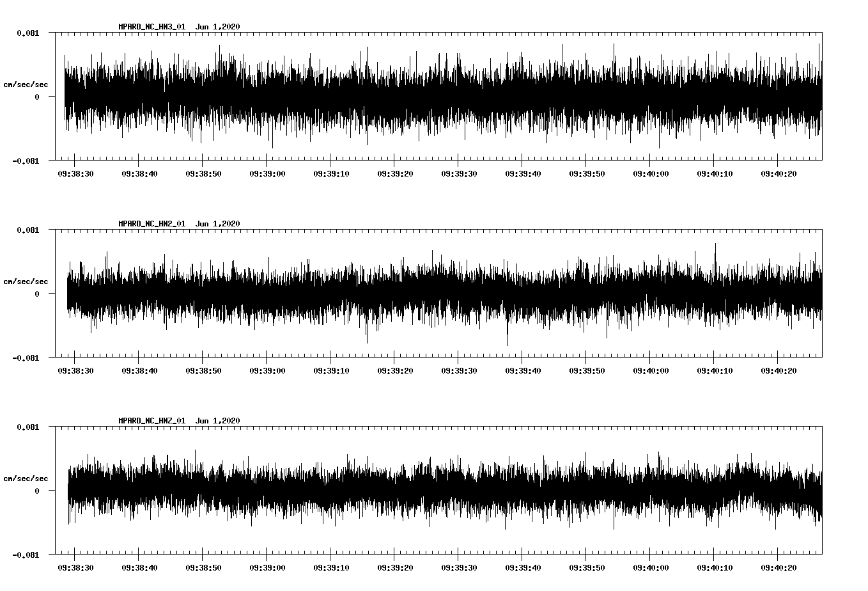Pick 09:39:00 time tick under HNZ plot
Viewport: 868px width, 591px height.
coord(267,567)
